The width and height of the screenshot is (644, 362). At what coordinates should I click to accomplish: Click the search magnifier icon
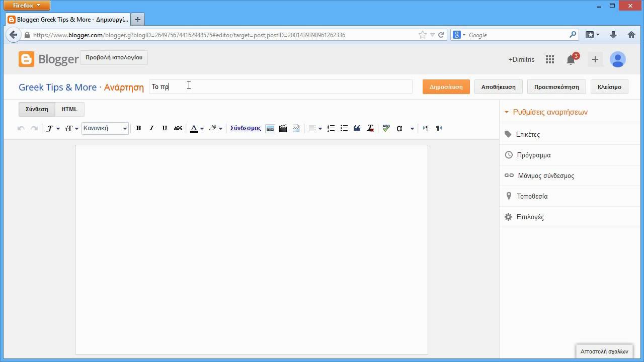[573, 35]
